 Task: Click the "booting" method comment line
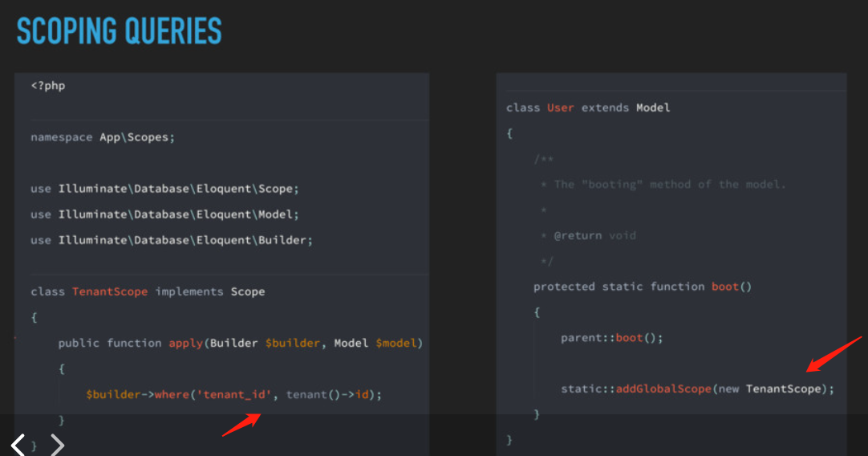coord(663,185)
